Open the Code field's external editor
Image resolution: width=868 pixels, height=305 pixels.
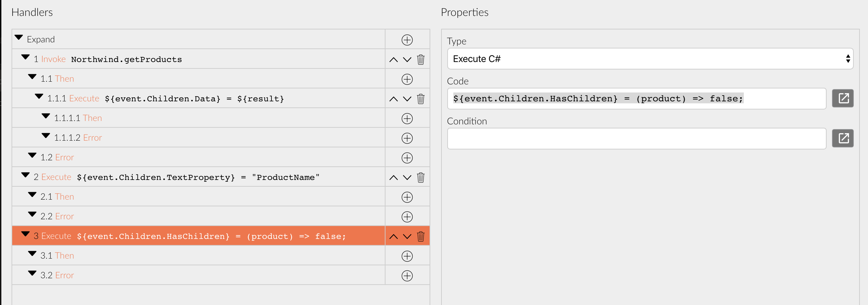[x=843, y=99]
